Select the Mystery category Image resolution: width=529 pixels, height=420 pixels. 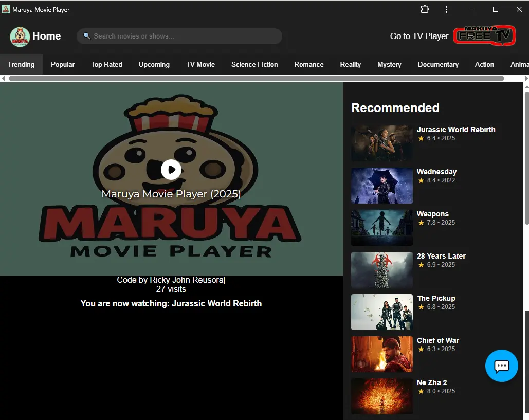click(x=389, y=64)
